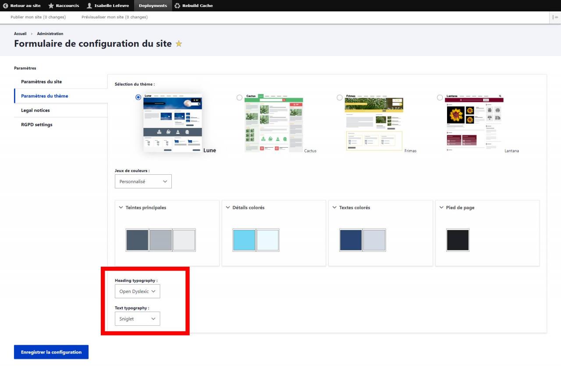Open the RGPD settings tab
Image resolution: width=561 pixels, height=392 pixels.
tap(36, 125)
